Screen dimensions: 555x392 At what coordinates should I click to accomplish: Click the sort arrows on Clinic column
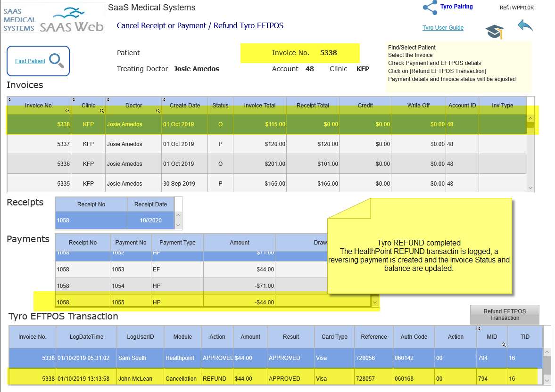click(x=74, y=100)
